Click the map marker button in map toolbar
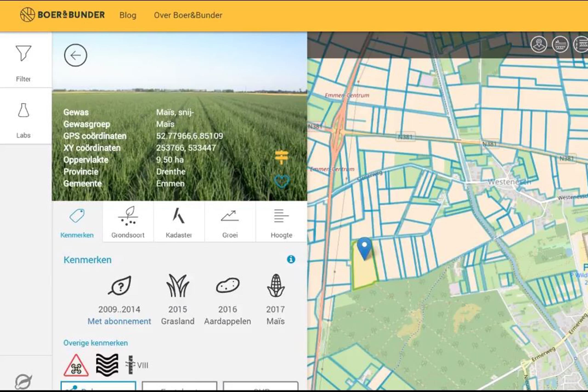The image size is (588, 392). pos(539,45)
